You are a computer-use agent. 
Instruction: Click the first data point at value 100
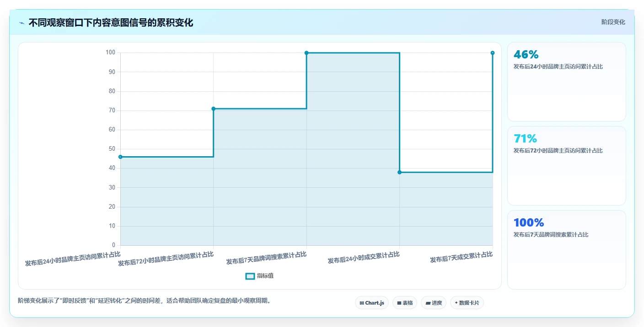coord(306,53)
